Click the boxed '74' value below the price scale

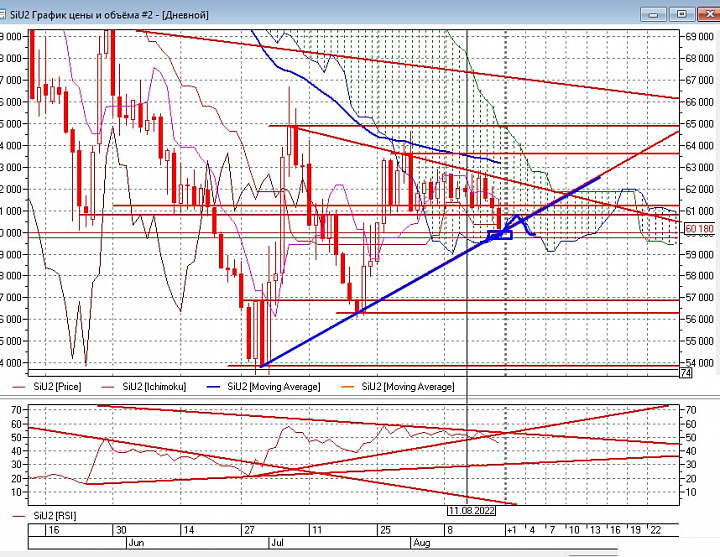click(686, 372)
